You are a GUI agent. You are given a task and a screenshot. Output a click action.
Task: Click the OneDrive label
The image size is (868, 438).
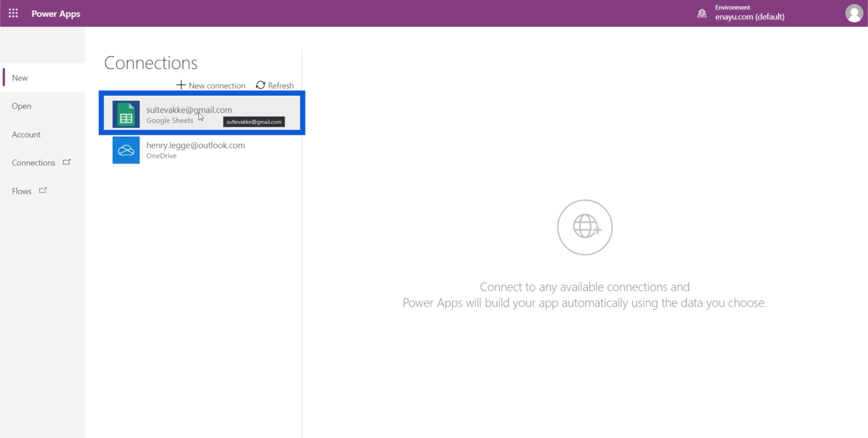pyautogui.click(x=161, y=156)
